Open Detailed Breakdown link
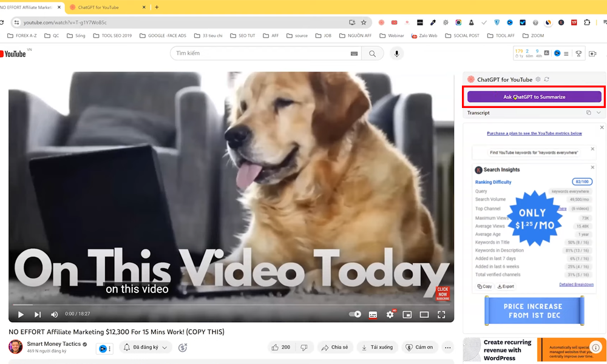The height and width of the screenshot is (364, 607). pos(576,285)
